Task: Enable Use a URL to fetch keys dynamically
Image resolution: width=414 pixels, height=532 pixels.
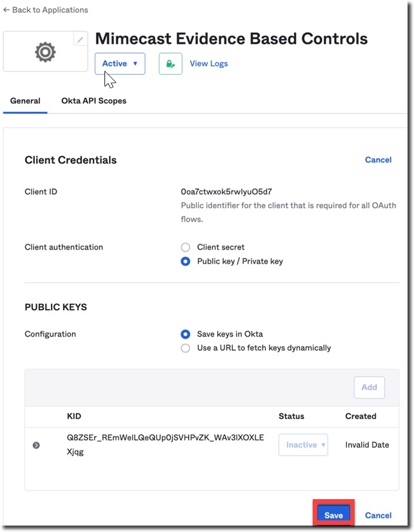Action: tap(183, 348)
